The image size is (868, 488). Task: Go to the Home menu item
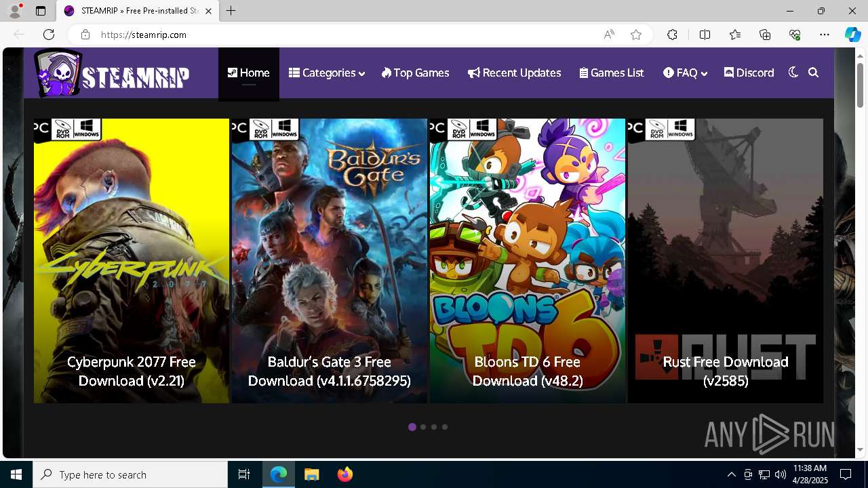[249, 73]
